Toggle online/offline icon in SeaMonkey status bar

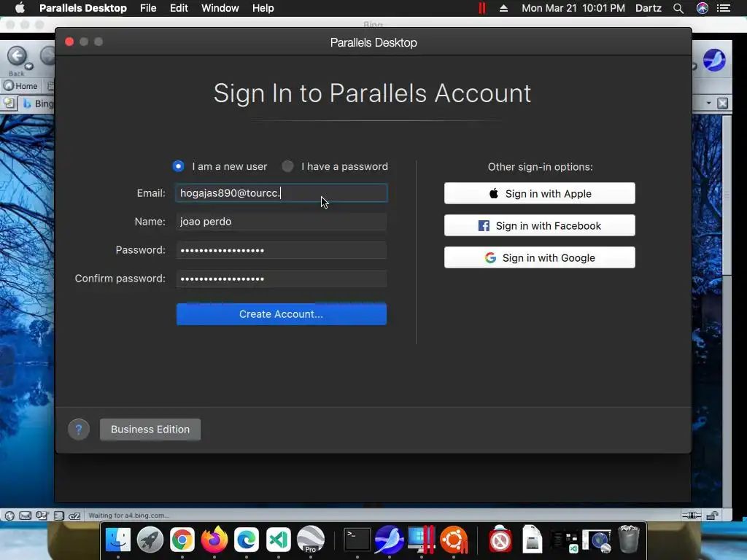[692, 516]
